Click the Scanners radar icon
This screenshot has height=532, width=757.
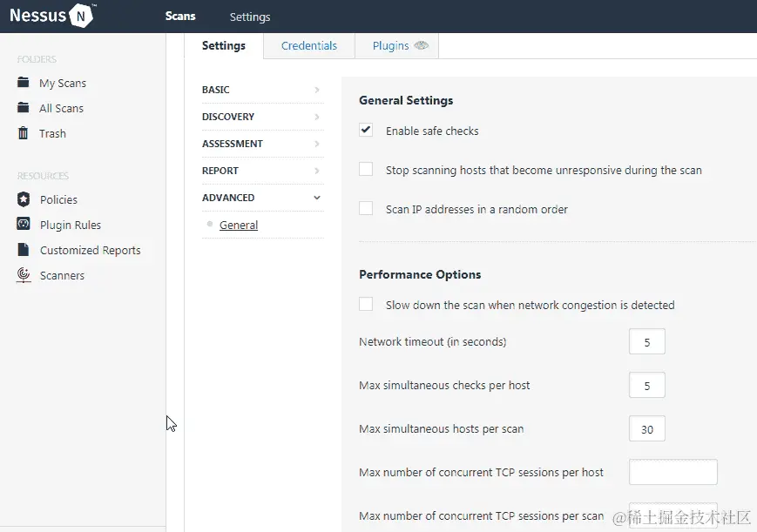click(x=24, y=275)
